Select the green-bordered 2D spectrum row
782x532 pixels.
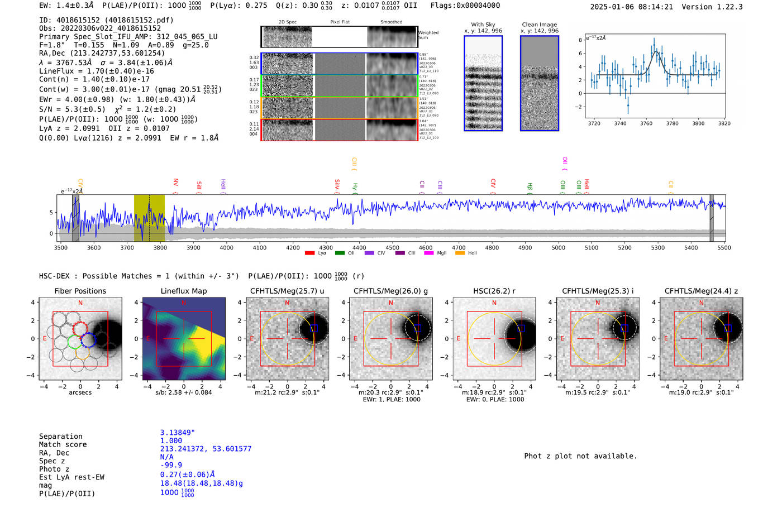[x=340, y=86]
